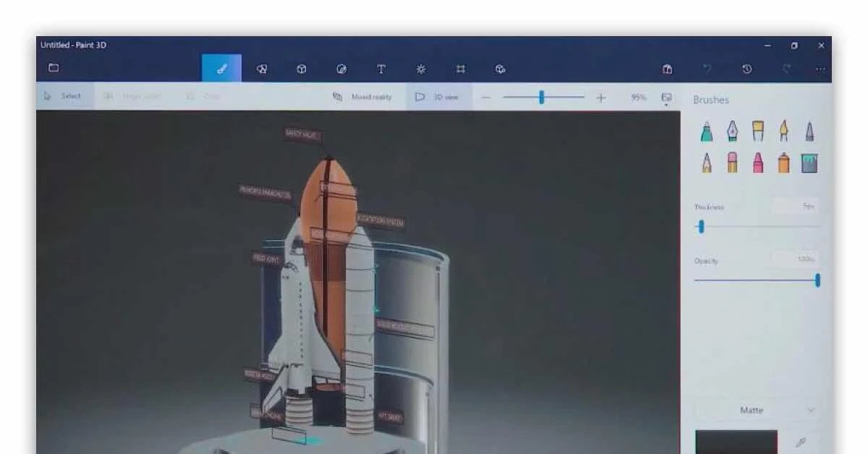Viewport: 868px width, 454px height.
Task: Open the Effects panel
Action: tap(422, 69)
